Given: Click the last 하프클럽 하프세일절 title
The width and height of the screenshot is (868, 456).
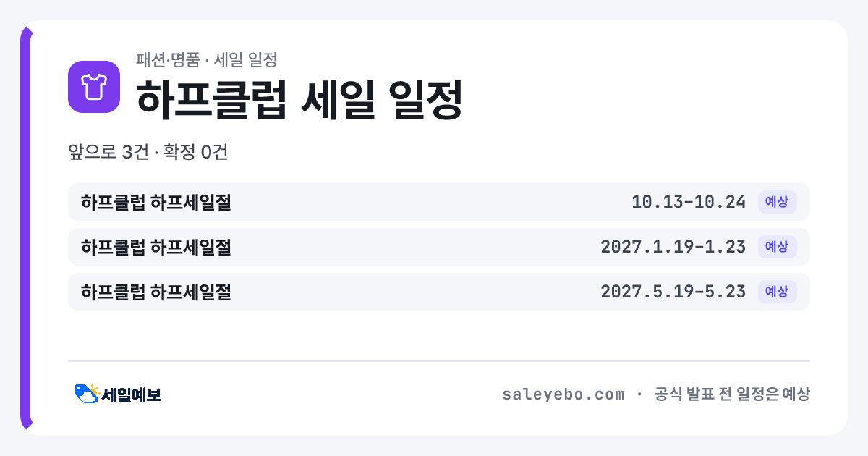Looking at the screenshot, I should pyautogui.click(x=156, y=292).
